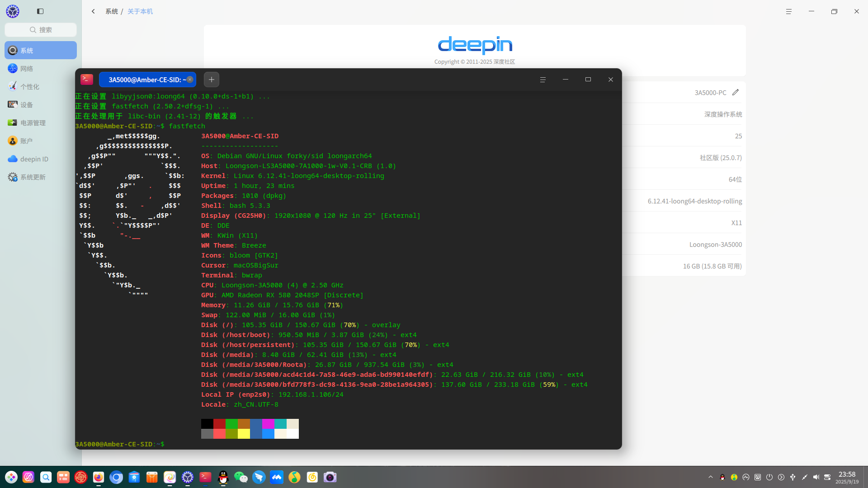Click the pencil icon beside 3A5000-PC
This screenshot has height=488, width=868.
pos(736,92)
